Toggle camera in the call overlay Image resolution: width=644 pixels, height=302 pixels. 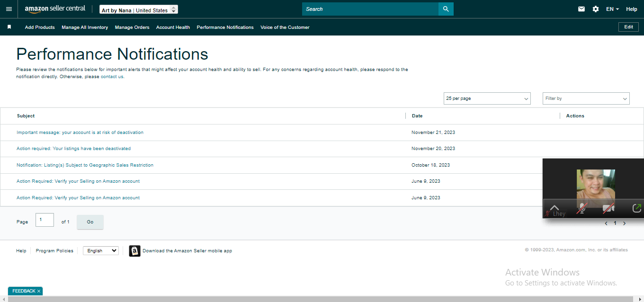tap(608, 208)
